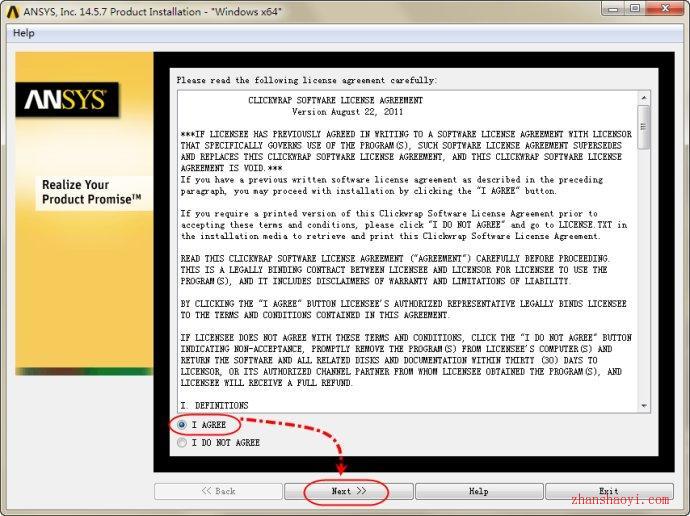The width and height of the screenshot is (690, 516).
Task: Close the ANSYS installer window
Action: (x=665, y=8)
